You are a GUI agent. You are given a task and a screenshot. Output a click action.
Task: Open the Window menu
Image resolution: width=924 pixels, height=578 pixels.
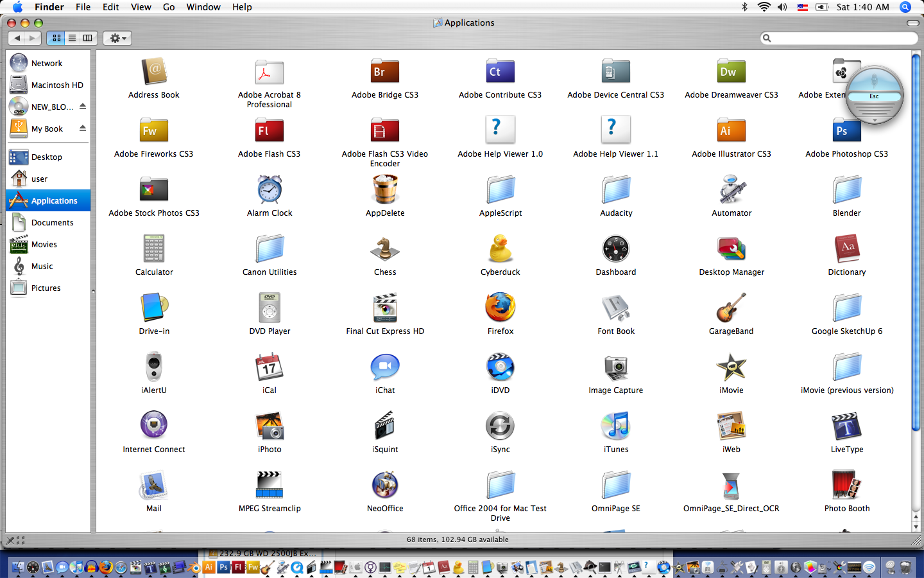(x=203, y=7)
